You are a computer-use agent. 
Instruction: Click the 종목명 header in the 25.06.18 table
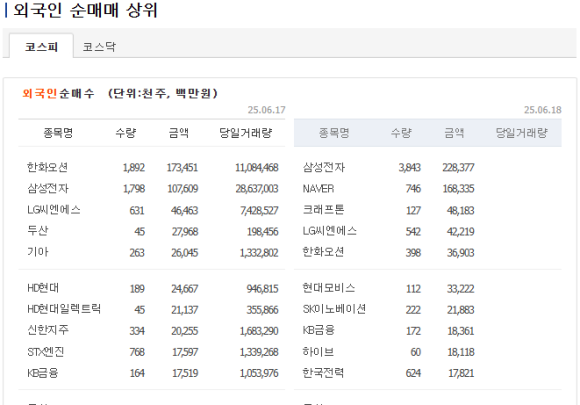(x=334, y=132)
